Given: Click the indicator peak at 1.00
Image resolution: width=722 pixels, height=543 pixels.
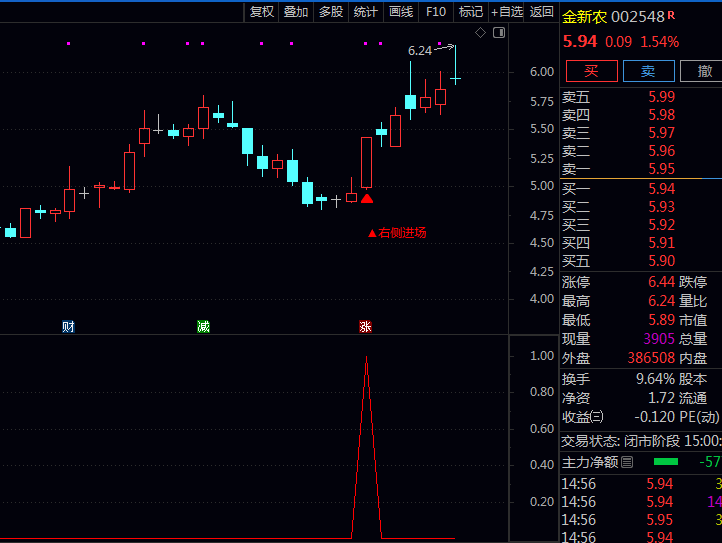Looking at the screenshot, I should tap(367, 357).
